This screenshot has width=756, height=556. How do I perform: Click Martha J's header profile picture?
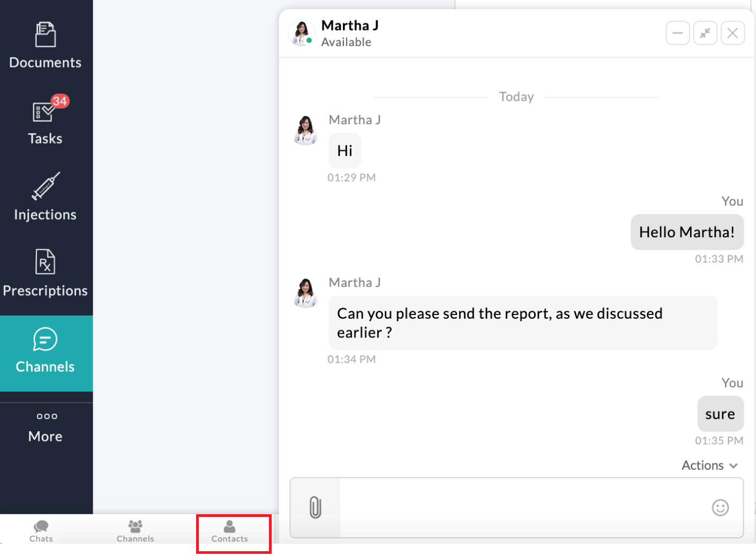[x=301, y=33]
